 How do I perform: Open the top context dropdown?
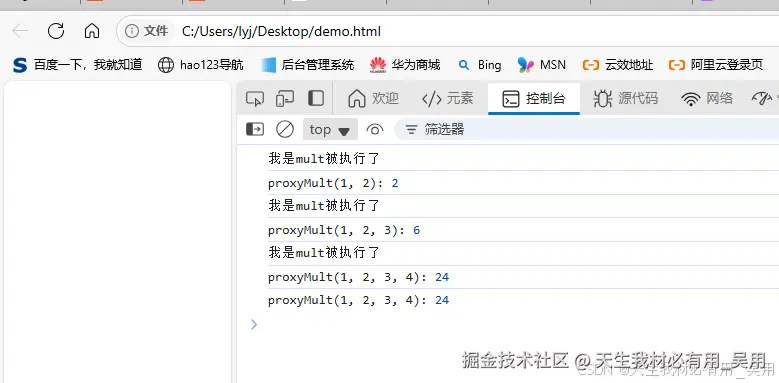point(330,130)
